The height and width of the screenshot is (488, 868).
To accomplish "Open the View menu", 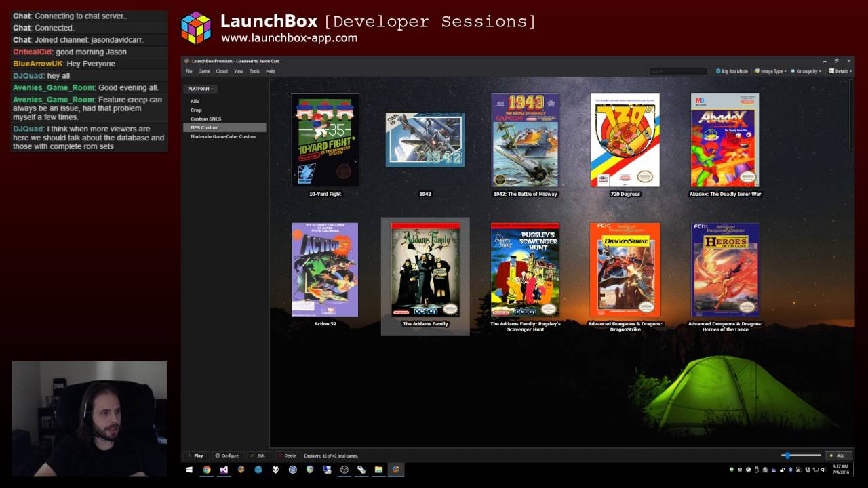I will pos(239,71).
